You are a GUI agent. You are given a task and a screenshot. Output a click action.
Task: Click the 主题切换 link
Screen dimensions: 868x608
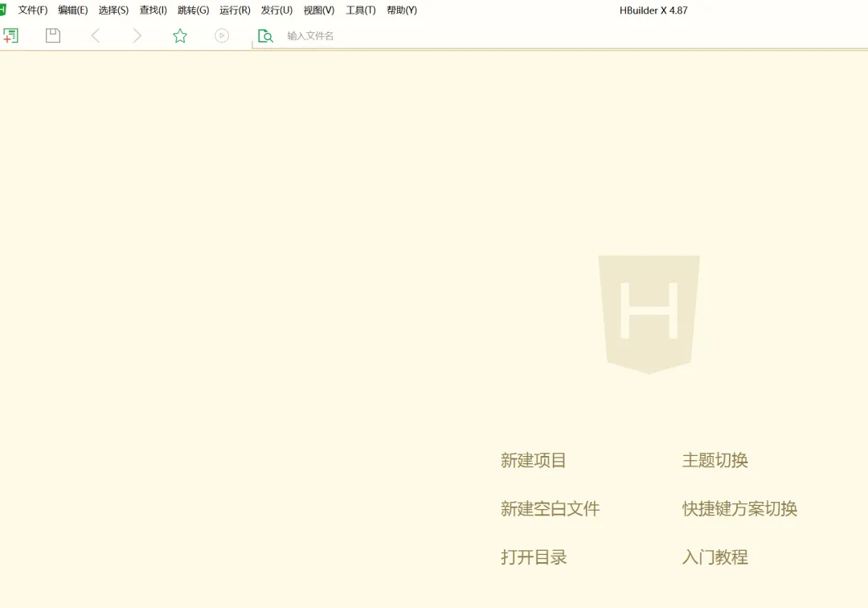coord(714,460)
